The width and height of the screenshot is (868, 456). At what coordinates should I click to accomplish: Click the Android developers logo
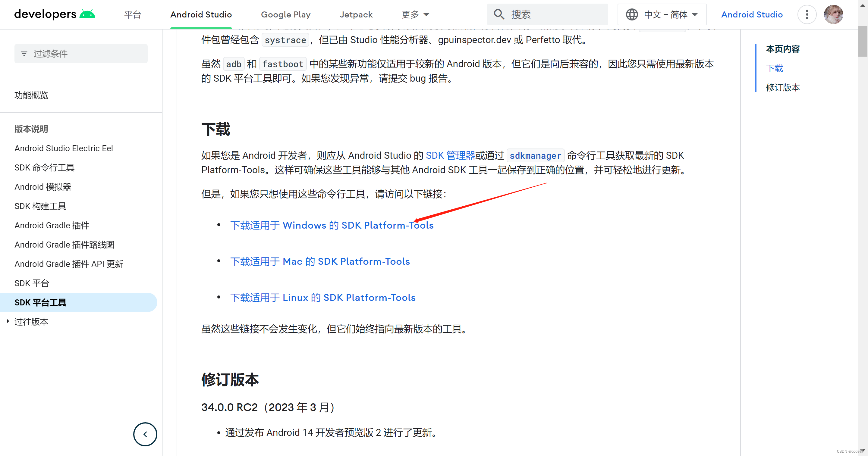(55, 14)
